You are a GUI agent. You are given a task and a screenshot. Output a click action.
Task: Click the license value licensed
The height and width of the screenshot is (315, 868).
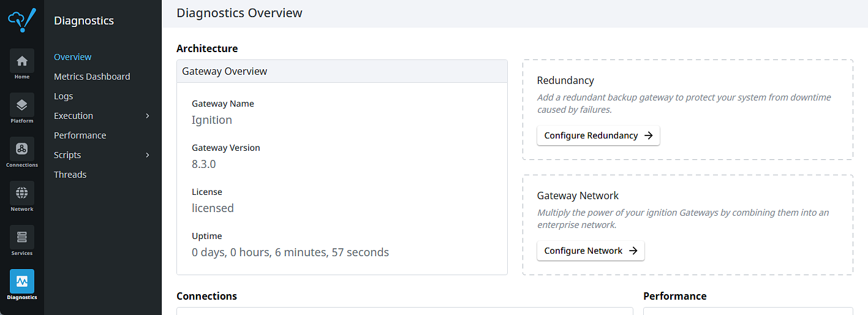click(213, 208)
